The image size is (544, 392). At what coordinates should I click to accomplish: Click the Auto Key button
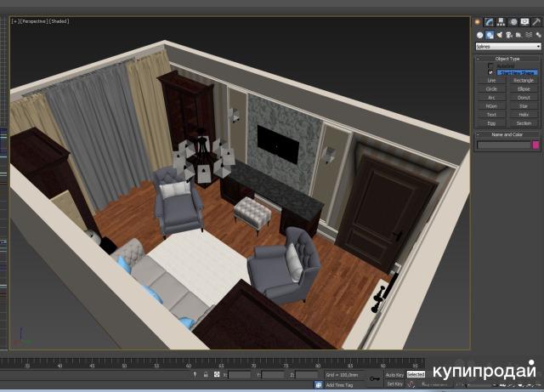[394, 374]
